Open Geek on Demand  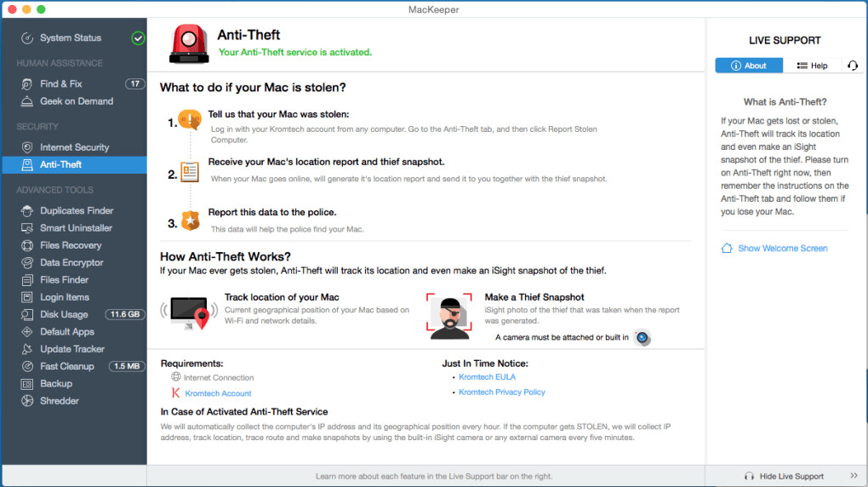[77, 101]
